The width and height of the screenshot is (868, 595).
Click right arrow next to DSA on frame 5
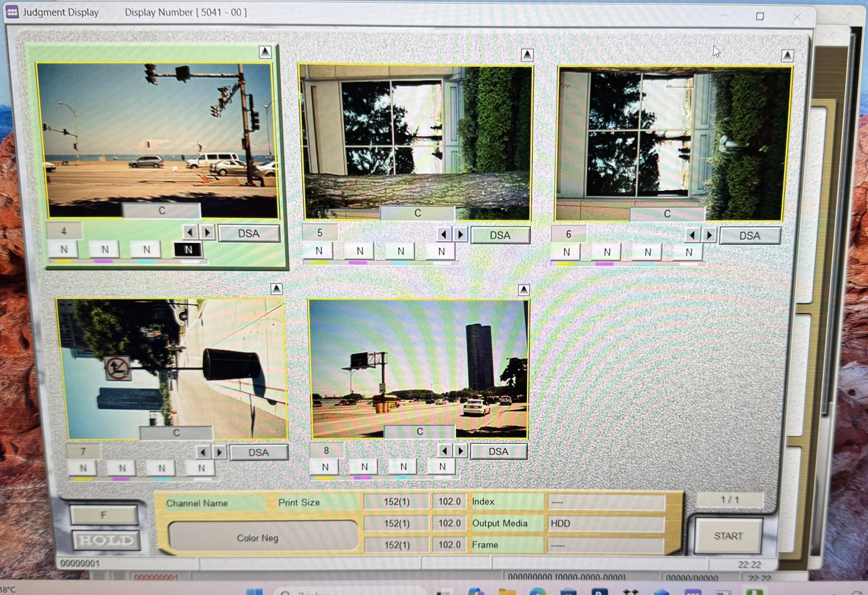point(460,235)
